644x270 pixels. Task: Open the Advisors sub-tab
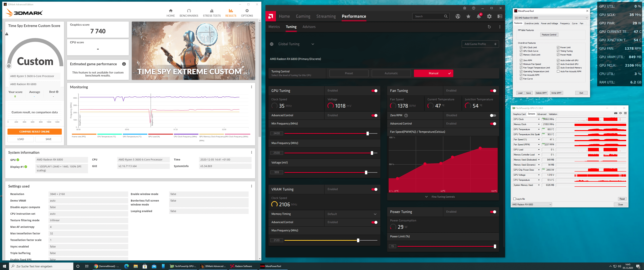click(309, 27)
